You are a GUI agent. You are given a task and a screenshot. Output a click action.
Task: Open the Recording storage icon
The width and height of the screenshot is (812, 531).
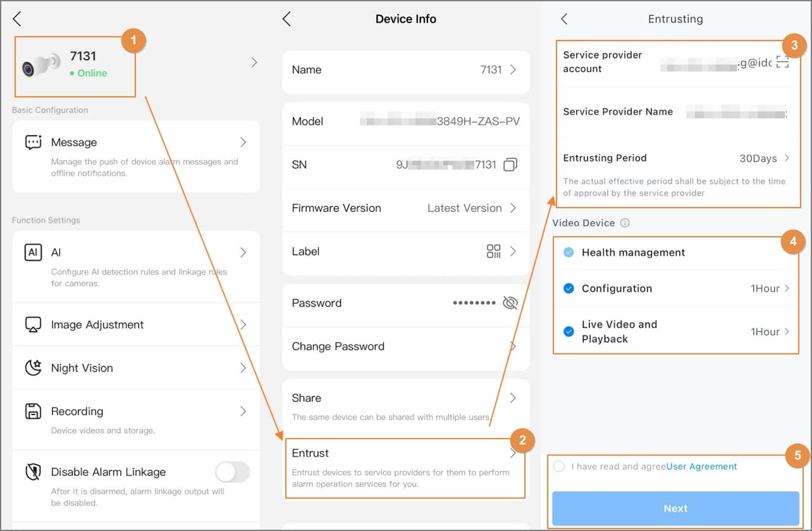coord(33,411)
